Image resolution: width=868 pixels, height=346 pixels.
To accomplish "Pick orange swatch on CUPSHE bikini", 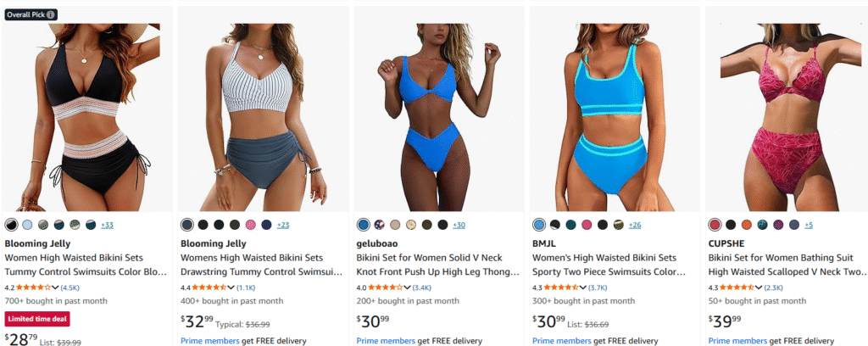I will click(x=747, y=225).
